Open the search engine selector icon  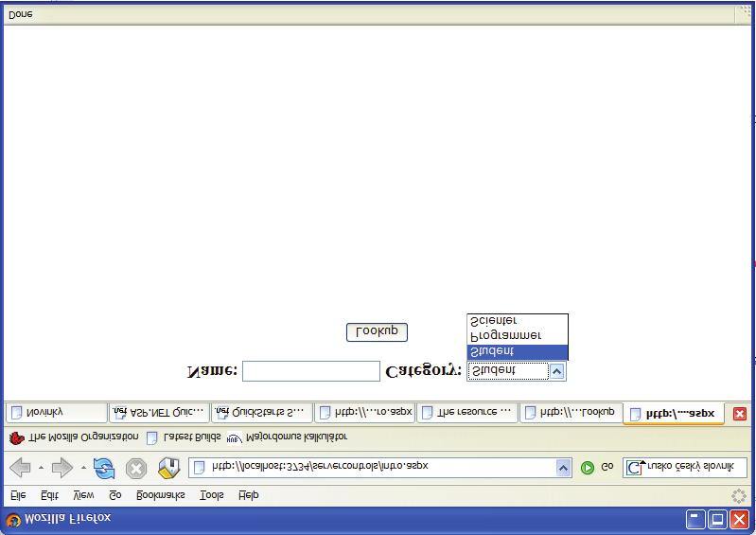[x=636, y=468]
